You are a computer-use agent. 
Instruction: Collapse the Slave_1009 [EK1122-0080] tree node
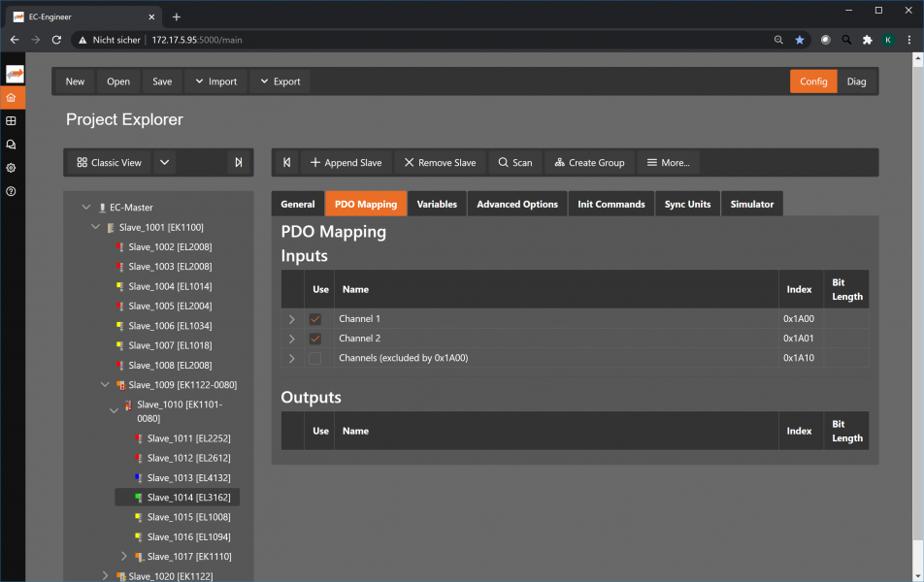(106, 385)
